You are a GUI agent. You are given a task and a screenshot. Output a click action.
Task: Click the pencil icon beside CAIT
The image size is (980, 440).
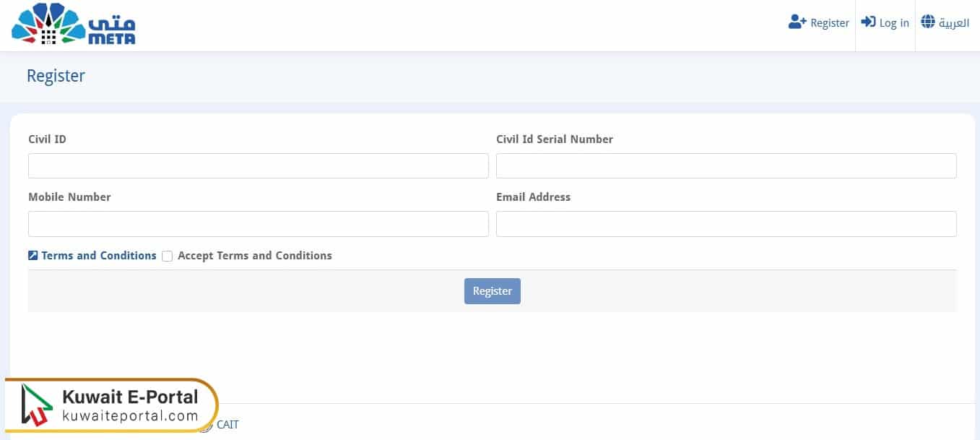pyautogui.click(x=208, y=426)
